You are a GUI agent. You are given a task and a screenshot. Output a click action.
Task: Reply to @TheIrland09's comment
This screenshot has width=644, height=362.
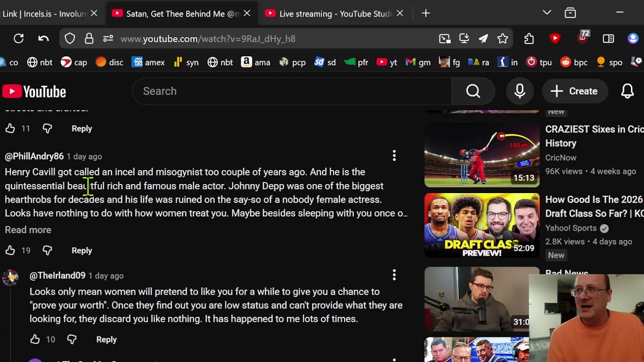pyautogui.click(x=106, y=340)
